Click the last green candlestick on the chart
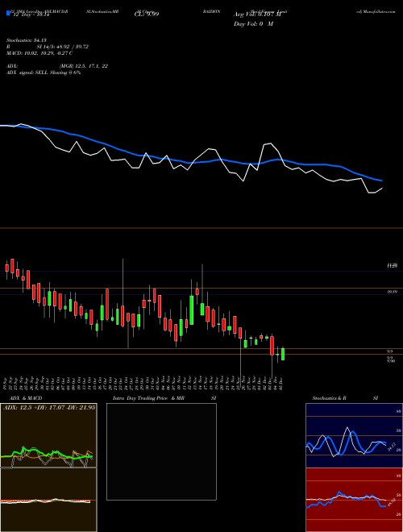Image resolution: width=403 pixels, height=532 pixels. 283,354
